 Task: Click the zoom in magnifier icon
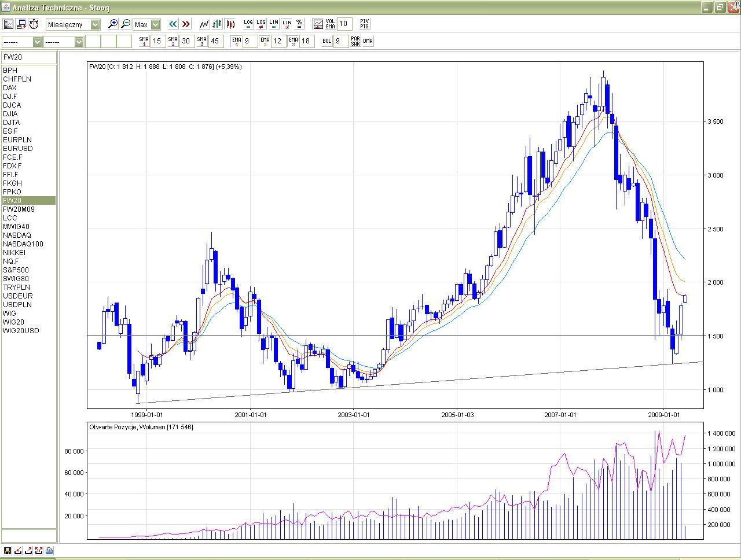coord(113,24)
